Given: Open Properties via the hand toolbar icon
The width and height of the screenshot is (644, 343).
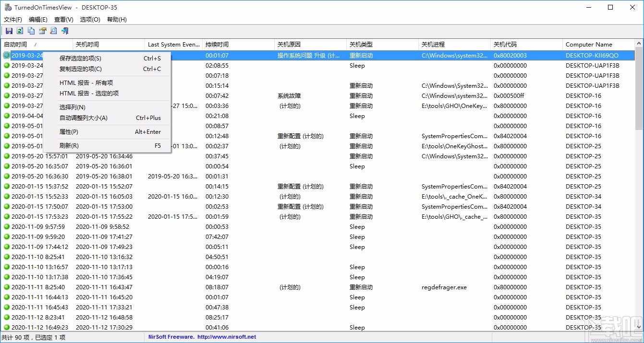Looking at the screenshot, I should tap(42, 31).
